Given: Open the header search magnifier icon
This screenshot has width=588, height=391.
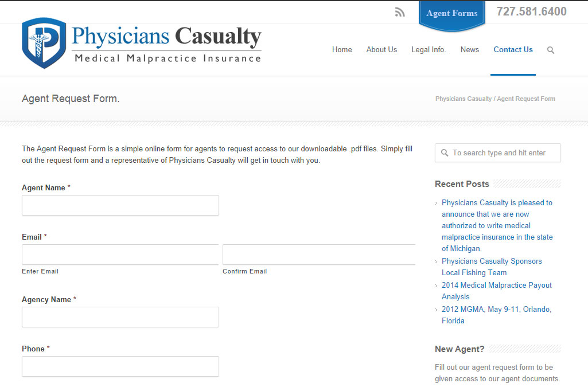Looking at the screenshot, I should click(x=551, y=50).
